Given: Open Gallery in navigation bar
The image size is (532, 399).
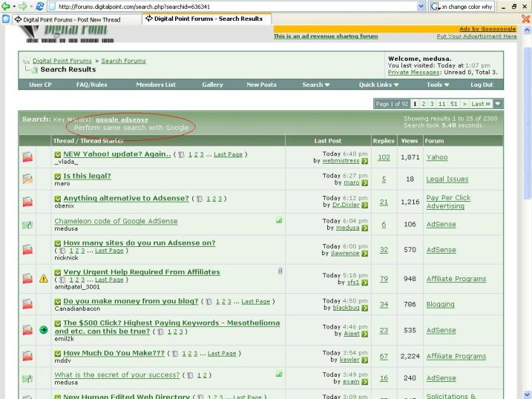Looking at the screenshot, I should (x=212, y=85).
